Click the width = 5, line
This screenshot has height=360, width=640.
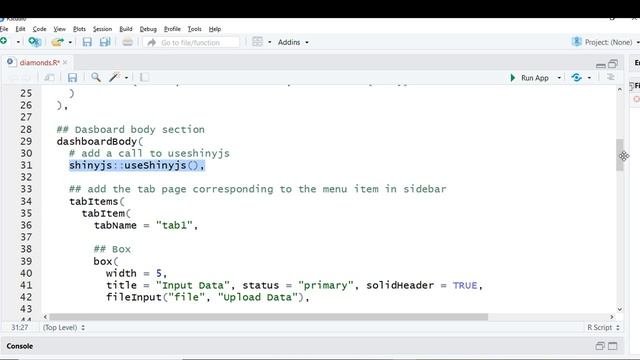pos(136,273)
